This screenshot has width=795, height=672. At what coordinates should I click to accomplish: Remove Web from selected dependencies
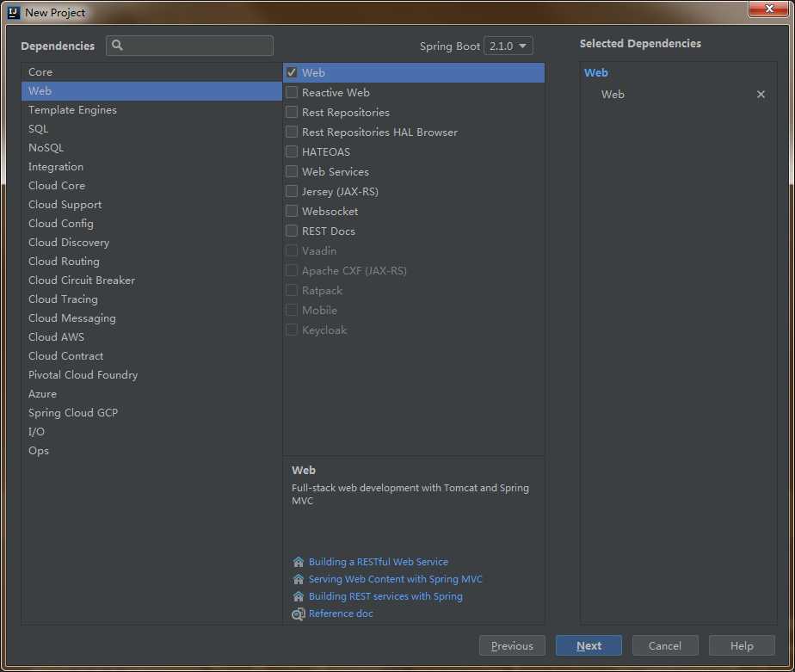pos(761,95)
